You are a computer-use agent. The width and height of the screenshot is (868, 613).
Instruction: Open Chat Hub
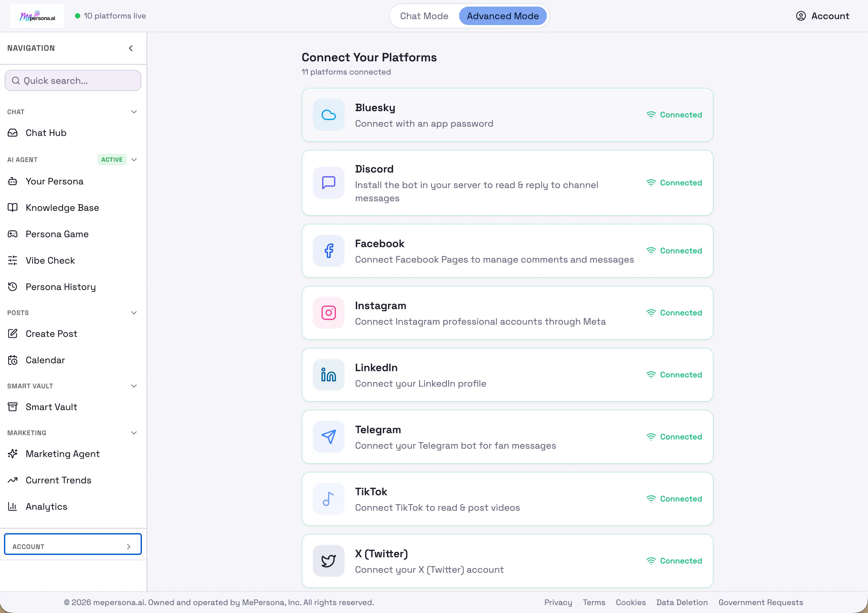click(x=73, y=133)
